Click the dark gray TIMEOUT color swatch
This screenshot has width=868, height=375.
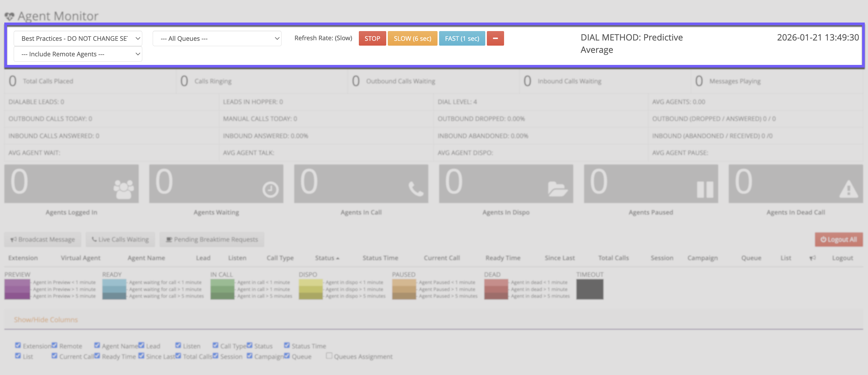point(589,289)
